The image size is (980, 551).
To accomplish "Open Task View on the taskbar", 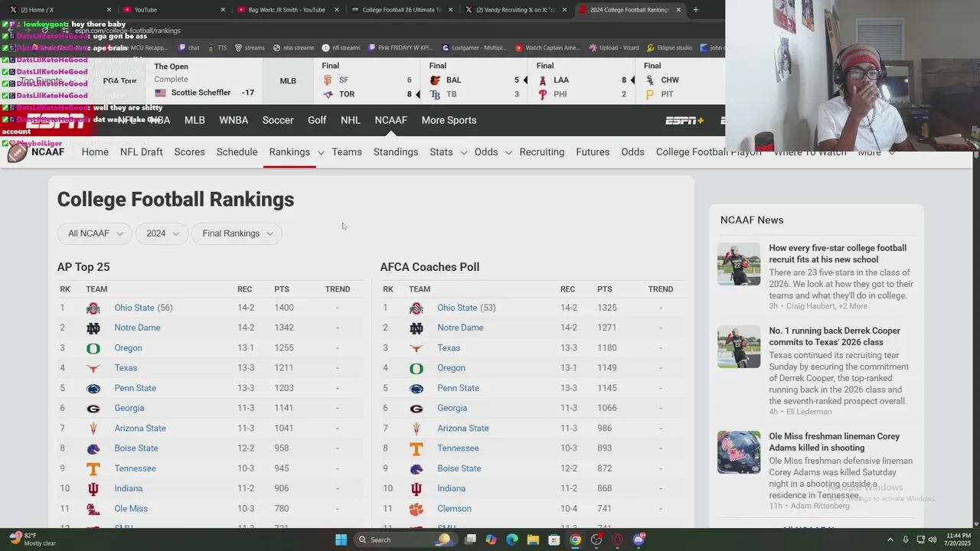I will pos(470,540).
